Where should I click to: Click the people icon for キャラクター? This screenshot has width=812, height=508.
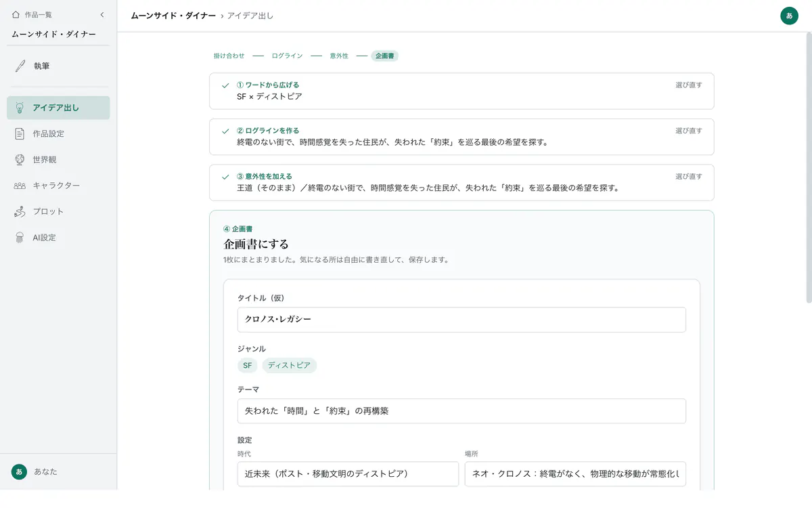[20, 186]
